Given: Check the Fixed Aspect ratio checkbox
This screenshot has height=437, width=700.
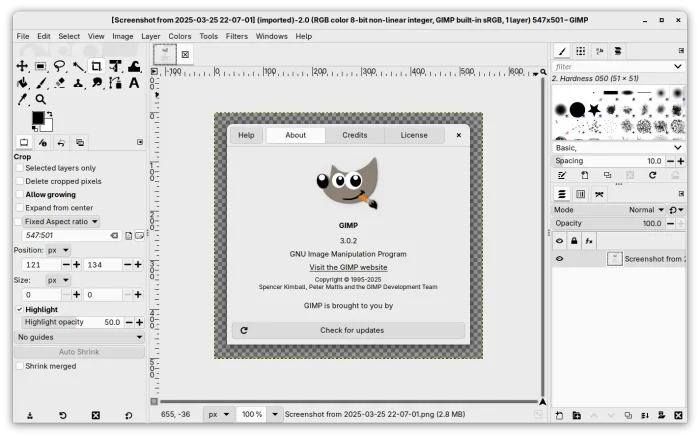Looking at the screenshot, I should coord(18,222).
